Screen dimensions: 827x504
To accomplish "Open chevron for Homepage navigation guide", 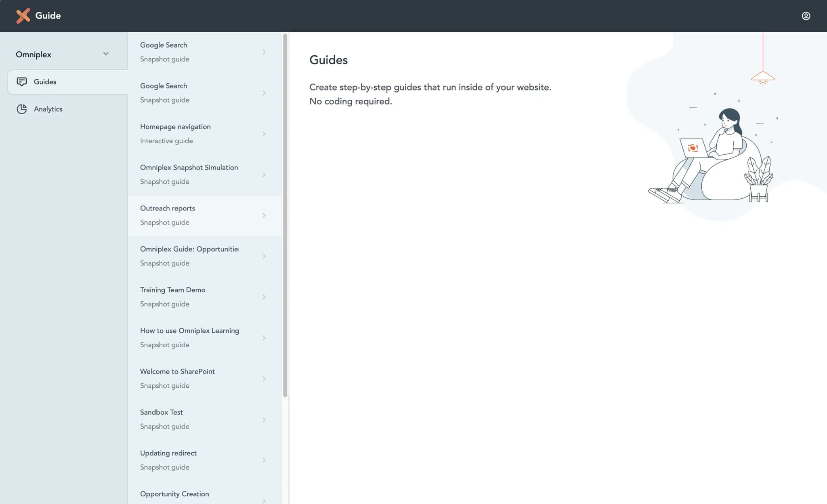I will 264,134.
